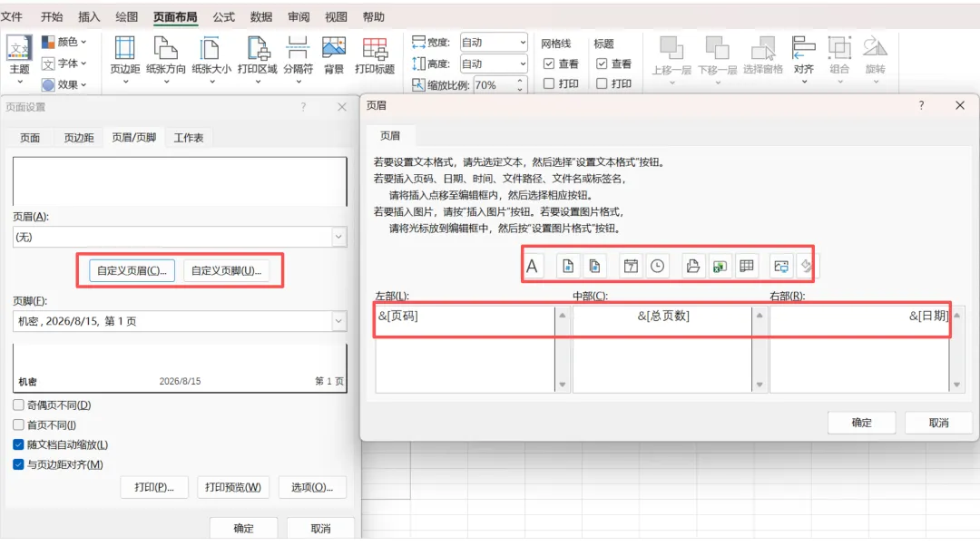Insert date icon in header dialog
Viewport: 980px width, 546px height.
click(x=631, y=266)
